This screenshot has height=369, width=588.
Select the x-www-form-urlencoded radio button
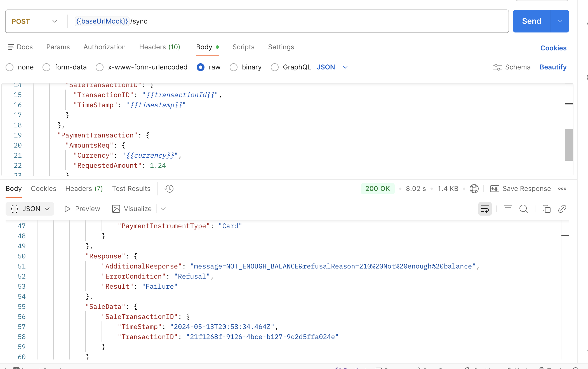pyautogui.click(x=100, y=67)
